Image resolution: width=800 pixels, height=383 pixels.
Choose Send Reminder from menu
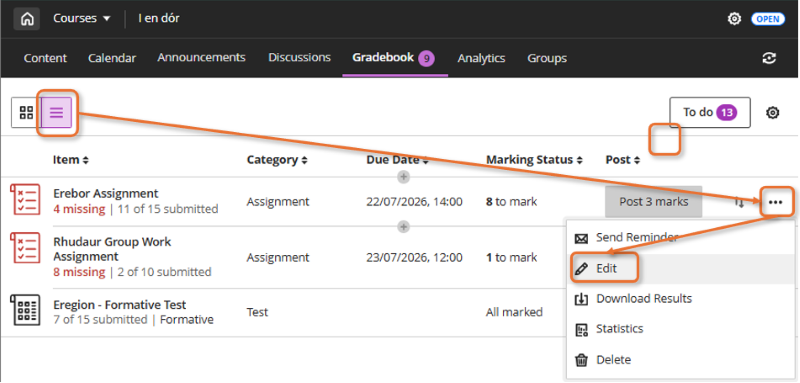coord(680,237)
